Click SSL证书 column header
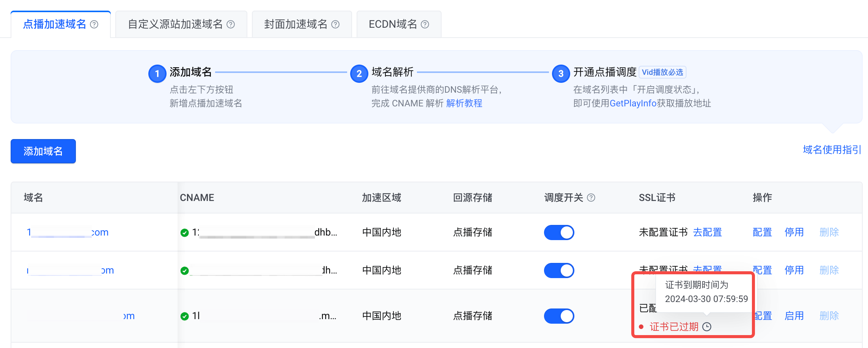This screenshot has height=348, width=868. click(x=657, y=198)
